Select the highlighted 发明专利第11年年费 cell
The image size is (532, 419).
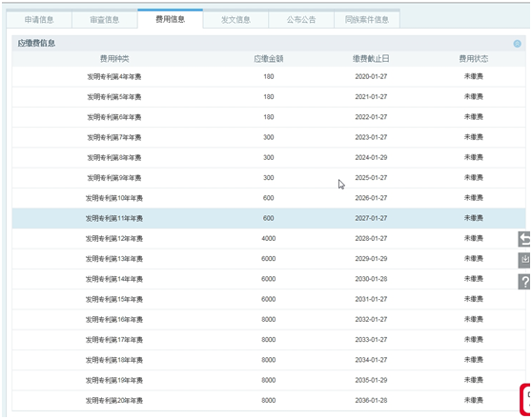pyautogui.click(x=114, y=218)
